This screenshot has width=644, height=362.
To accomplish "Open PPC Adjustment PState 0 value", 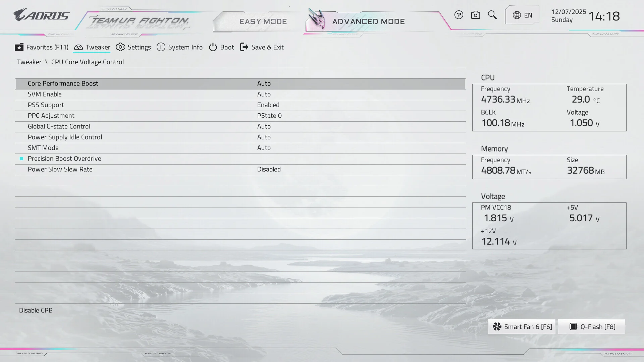I will click(269, 116).
